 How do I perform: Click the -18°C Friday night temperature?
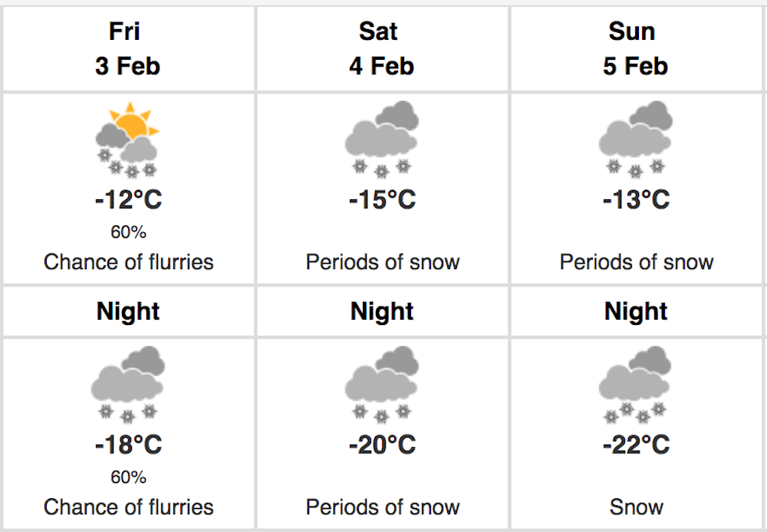(128, 445)
